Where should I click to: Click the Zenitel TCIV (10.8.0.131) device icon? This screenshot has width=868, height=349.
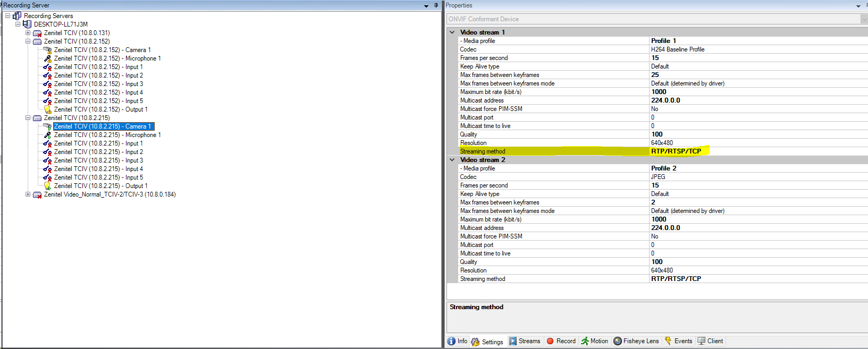(37, 33)
